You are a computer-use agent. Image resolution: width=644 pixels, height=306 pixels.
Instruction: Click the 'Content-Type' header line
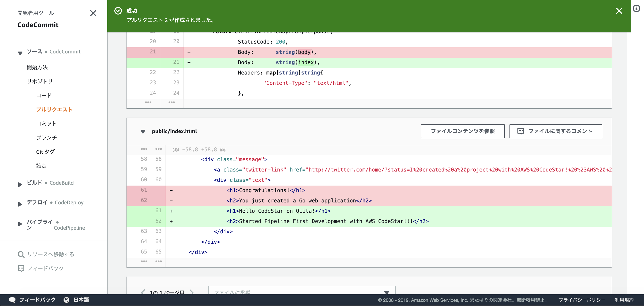coord(369,83)
